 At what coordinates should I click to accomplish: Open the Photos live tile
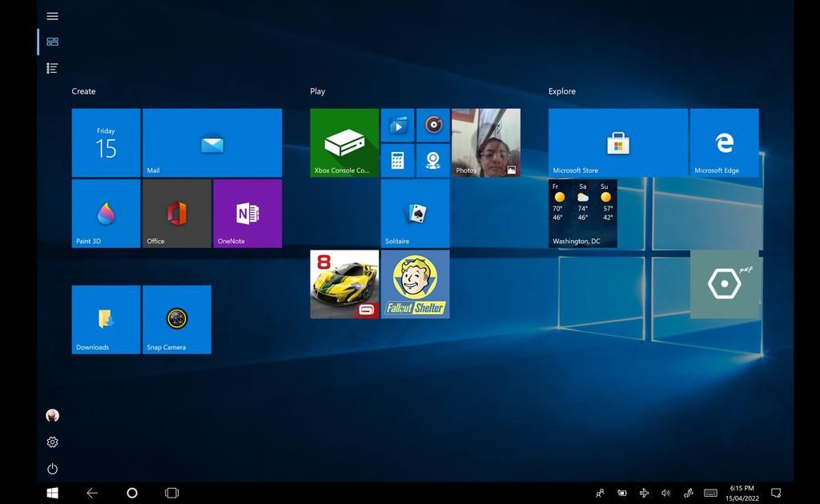click(486, 142)
